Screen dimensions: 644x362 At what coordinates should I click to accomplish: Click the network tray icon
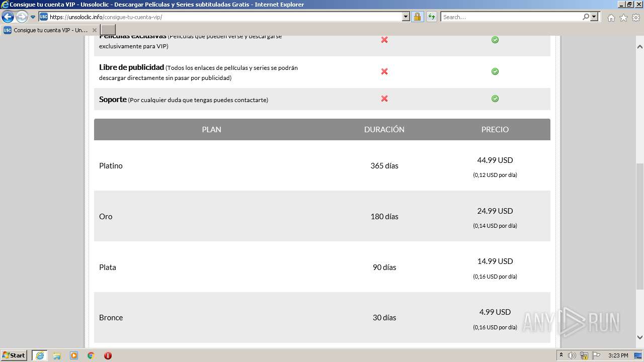[x=584, y=355]
